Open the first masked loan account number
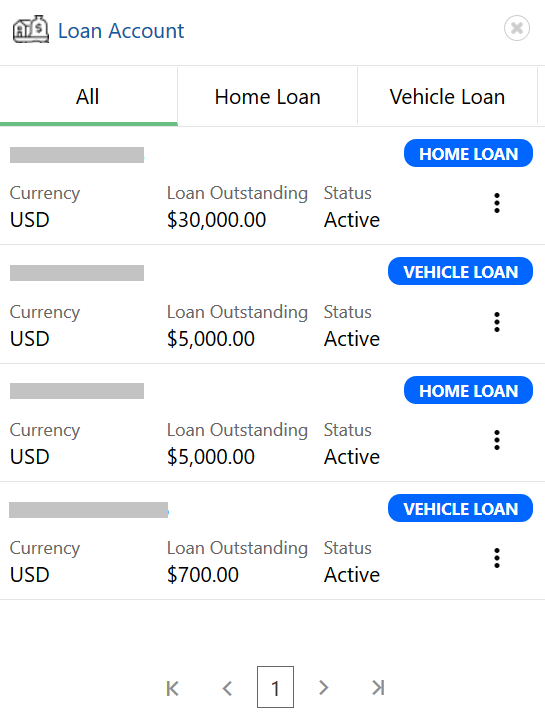545x718 pixels. 77,155
